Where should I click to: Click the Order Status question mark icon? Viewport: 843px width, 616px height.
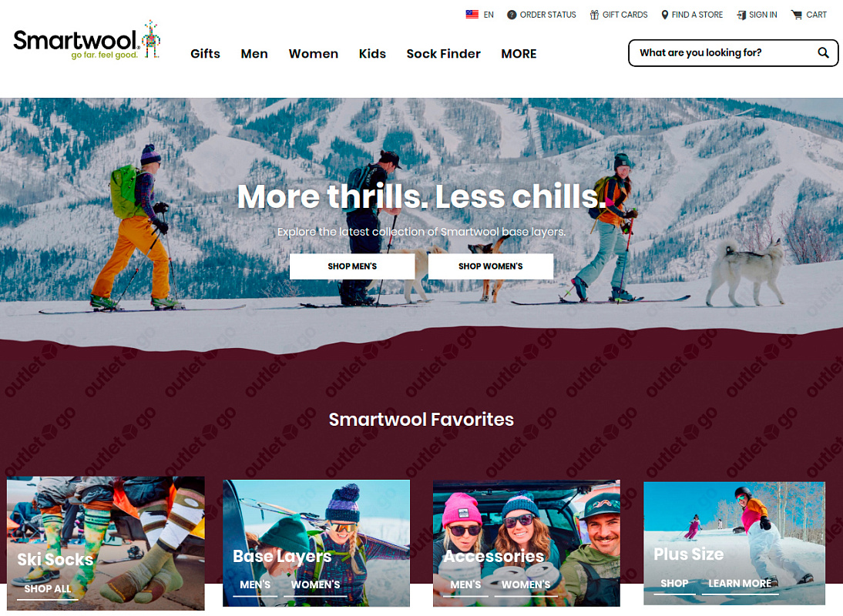click(x=512, y=15)
